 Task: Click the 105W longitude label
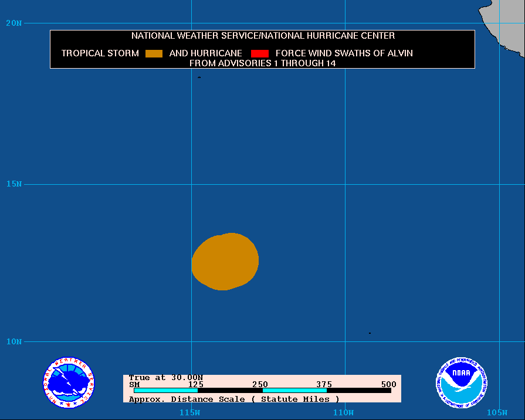point(497,412)
